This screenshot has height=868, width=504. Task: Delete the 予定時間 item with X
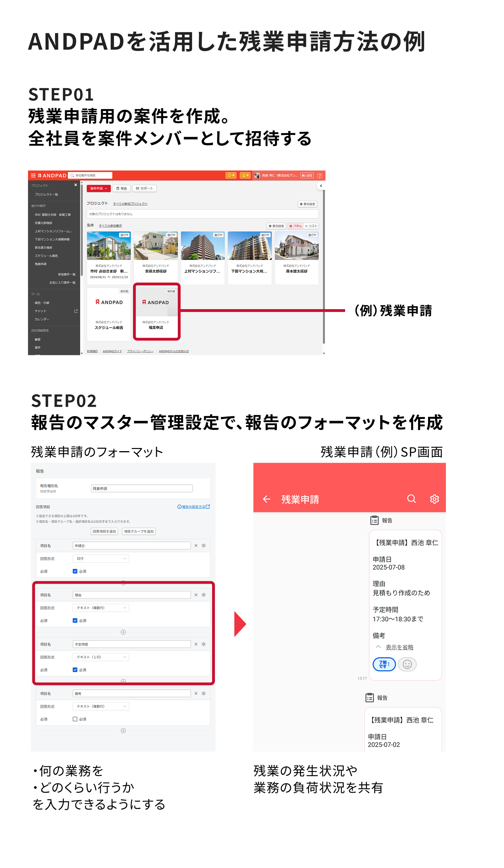[196, 644]
